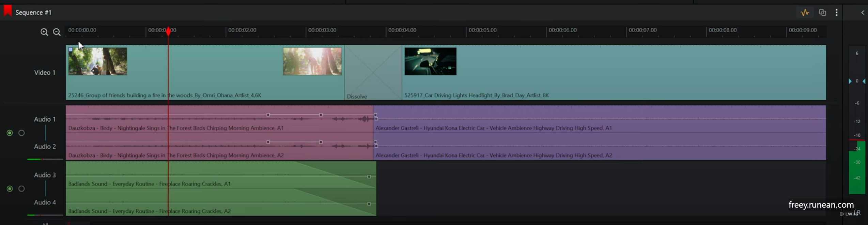Adjust the level slider beneath the Audio 2 label

(x=45, y=159)
